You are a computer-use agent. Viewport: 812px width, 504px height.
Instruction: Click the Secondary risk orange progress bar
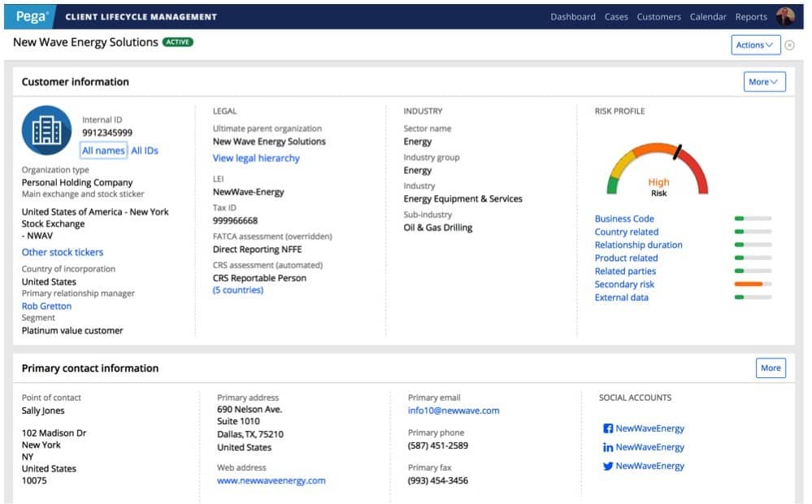(753, 284)
